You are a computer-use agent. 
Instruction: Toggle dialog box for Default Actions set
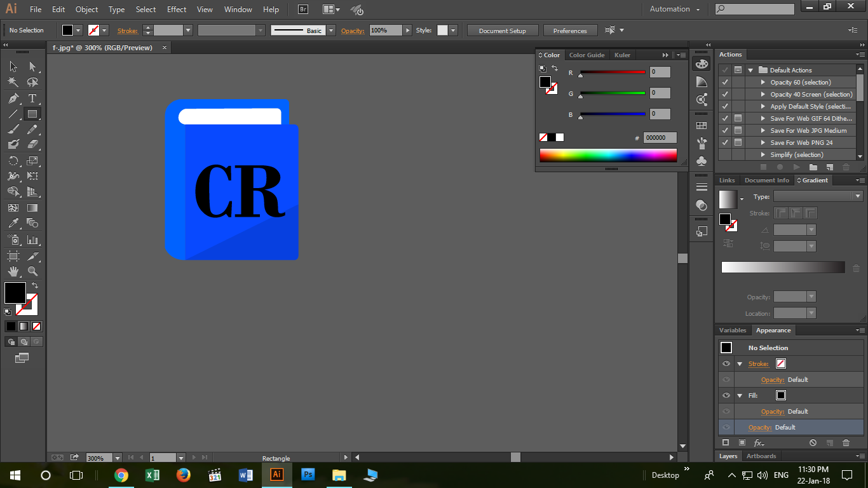click(x=738, y=70)
